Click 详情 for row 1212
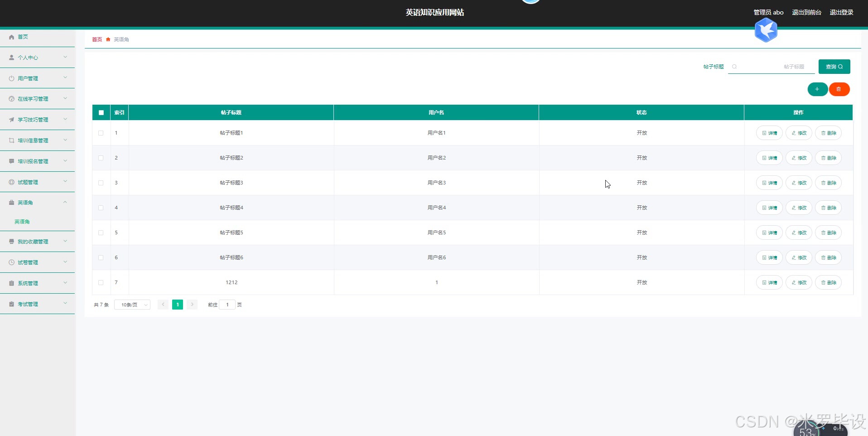Image resolution: width=868 pixels, height=436 pixels. (769, 282)
